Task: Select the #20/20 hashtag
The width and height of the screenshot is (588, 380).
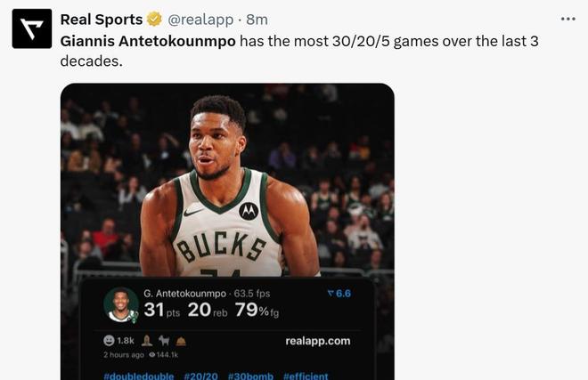Action: (200, 376)
